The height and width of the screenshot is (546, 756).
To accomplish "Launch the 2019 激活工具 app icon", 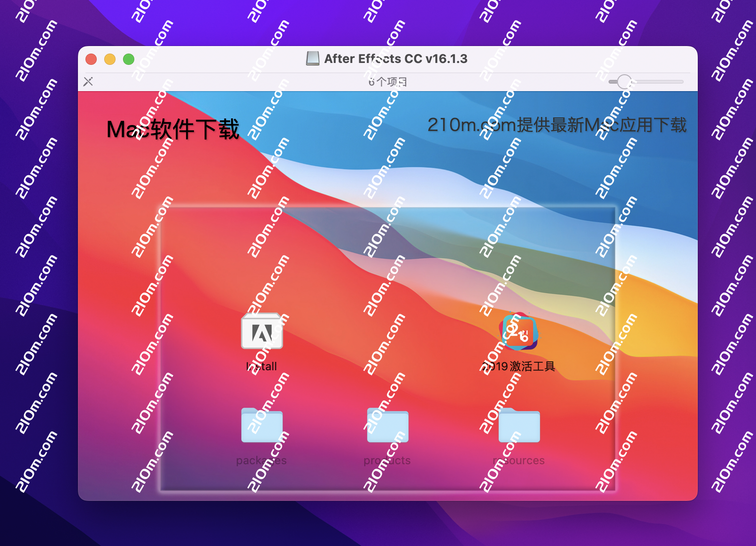I will coord(518,331).
